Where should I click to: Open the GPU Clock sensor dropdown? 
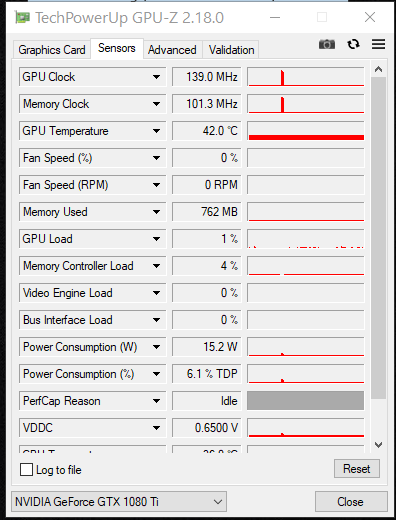(156, 77)
